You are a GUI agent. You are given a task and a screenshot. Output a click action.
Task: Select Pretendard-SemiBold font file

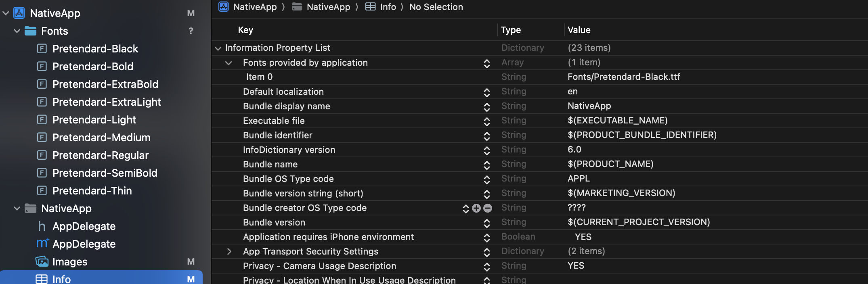105,173
